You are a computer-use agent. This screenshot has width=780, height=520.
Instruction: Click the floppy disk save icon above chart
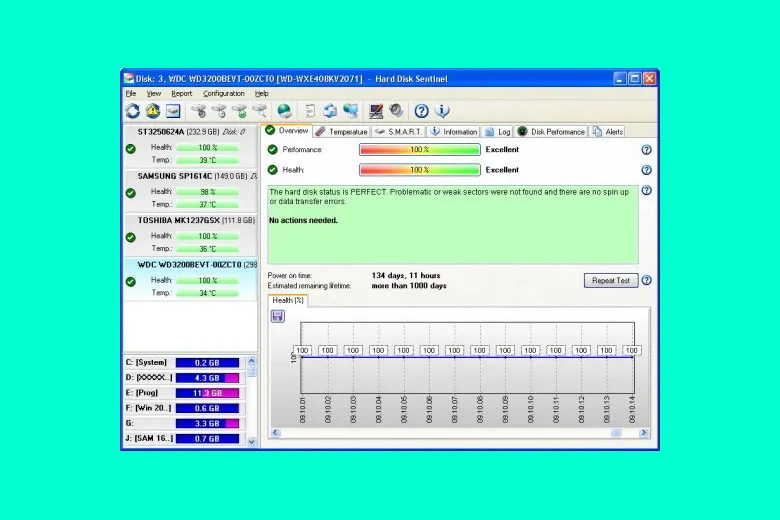click(278, 316)
